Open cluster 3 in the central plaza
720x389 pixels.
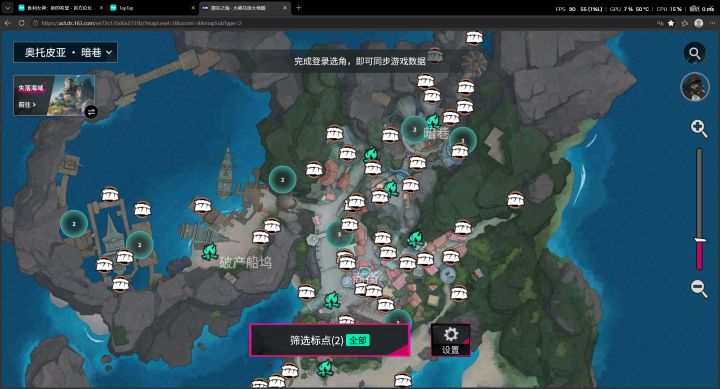point(340,234)
